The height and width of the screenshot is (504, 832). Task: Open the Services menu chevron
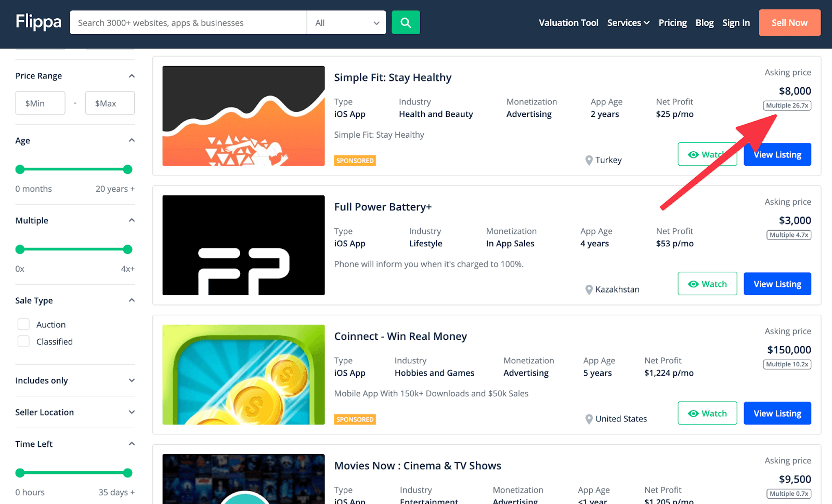646,23
